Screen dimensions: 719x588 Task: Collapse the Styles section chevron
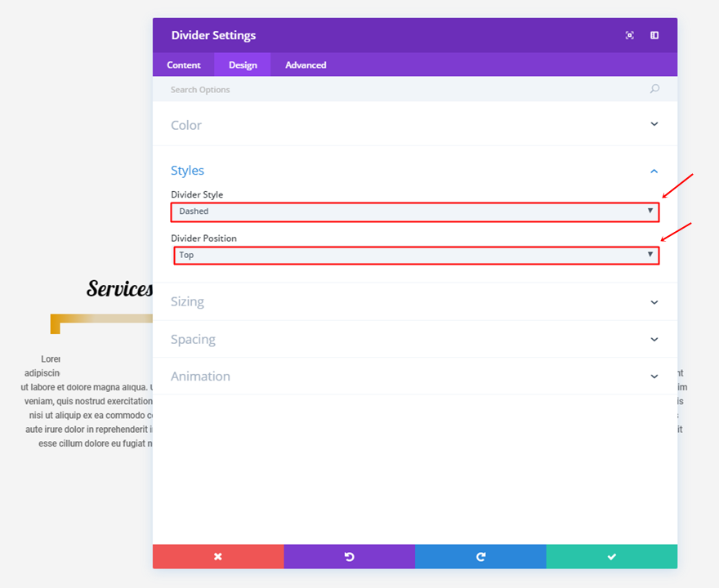point(654,171)
